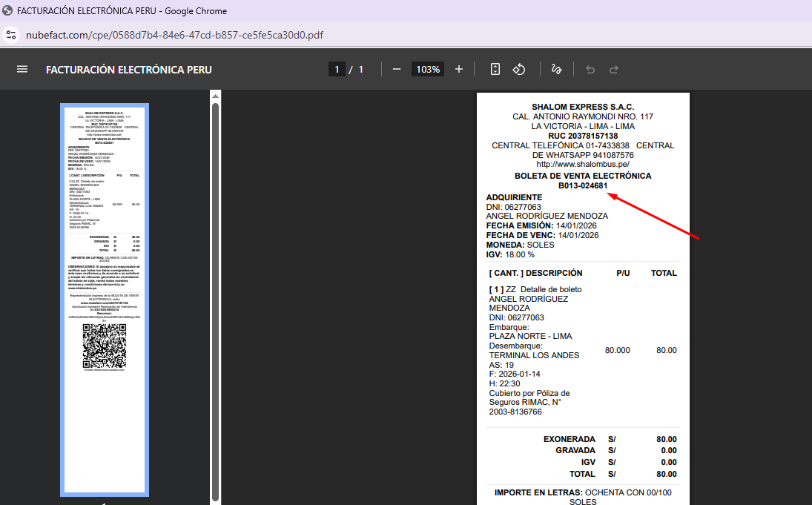Click the shalombus.pe link in receipt
The height and width of the screenshot is (505, 812).
[582, 165]
